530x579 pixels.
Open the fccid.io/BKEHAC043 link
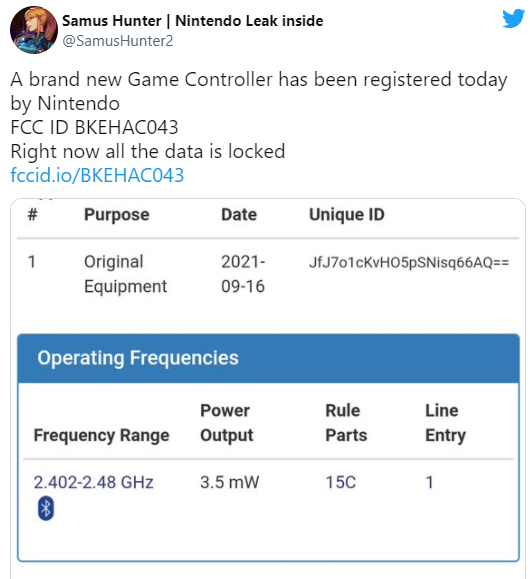coord(97,175)
